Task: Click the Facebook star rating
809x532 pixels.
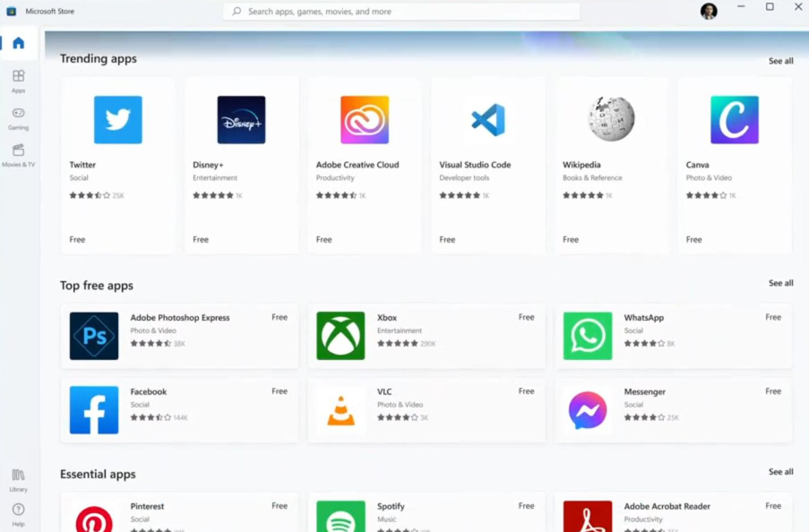Action: (151, 417)
